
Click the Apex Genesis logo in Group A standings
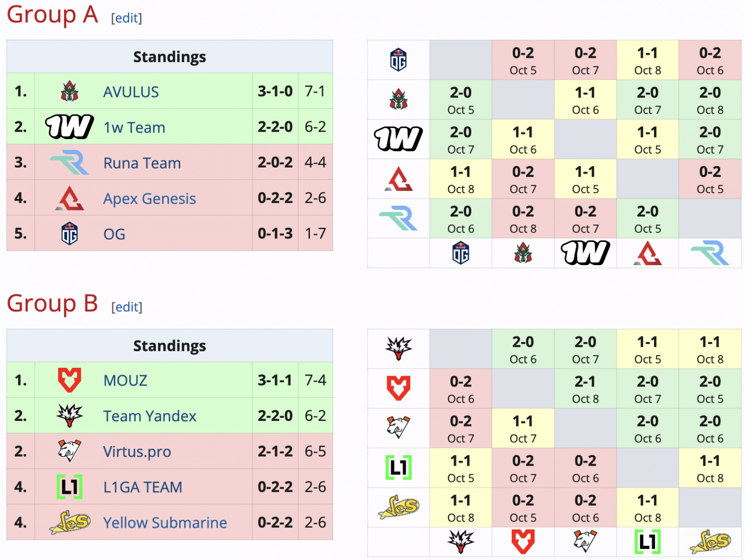(x=70, y=198)
